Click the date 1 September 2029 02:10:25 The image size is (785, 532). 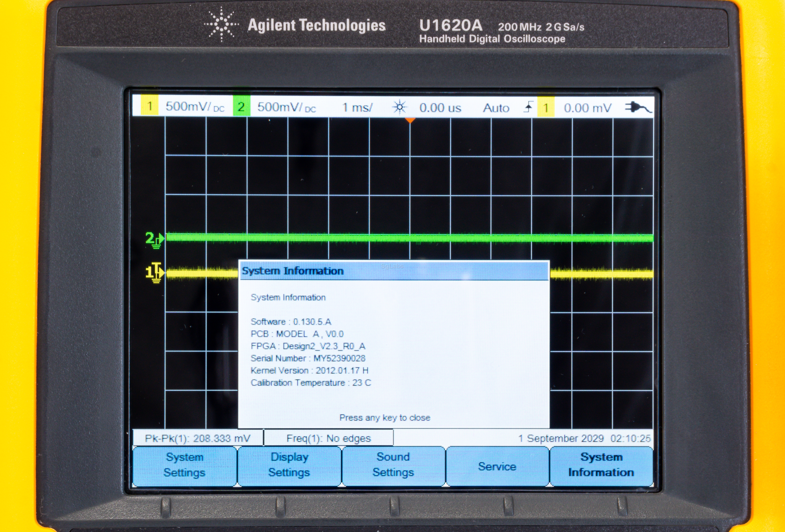(584, 438)
